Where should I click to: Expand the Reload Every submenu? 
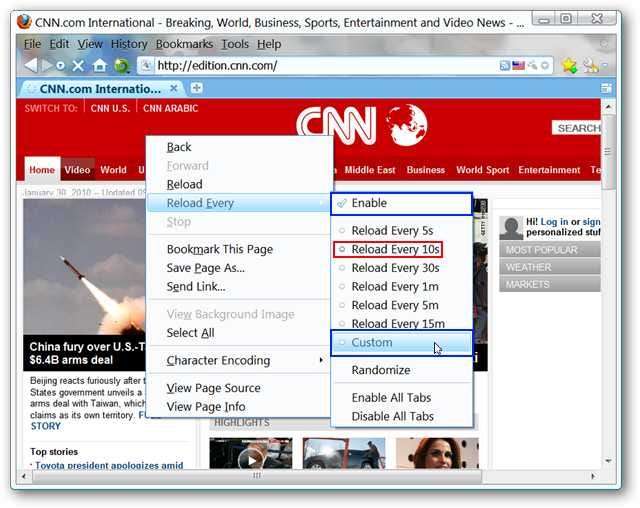click(x=238, y=203)
